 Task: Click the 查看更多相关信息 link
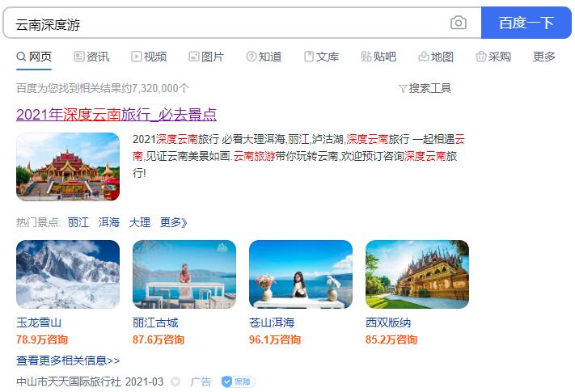[68, 360]
